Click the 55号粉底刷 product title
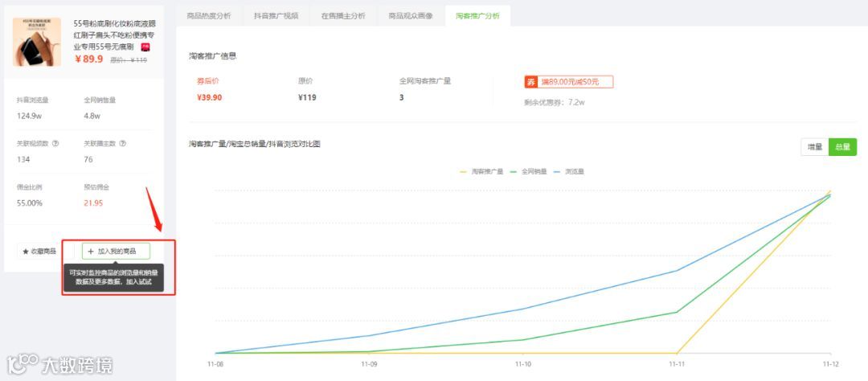The height and width of the screenshot is (381, 868). coord(115,35)
